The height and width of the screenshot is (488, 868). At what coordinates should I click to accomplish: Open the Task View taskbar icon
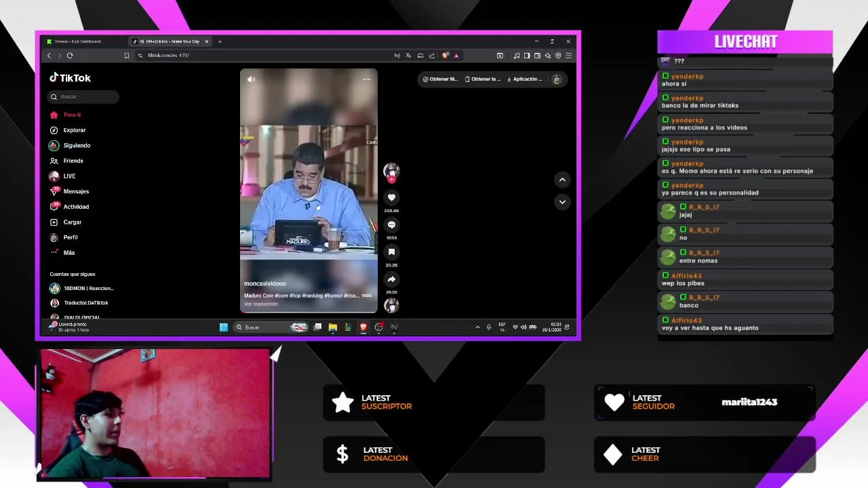click(317, 327)
